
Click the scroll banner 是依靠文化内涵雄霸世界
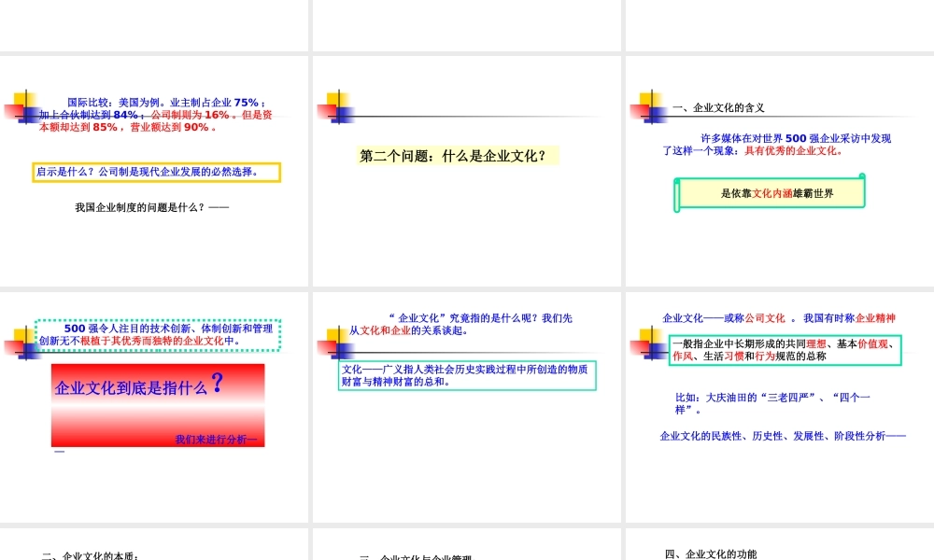pos(770,193)
